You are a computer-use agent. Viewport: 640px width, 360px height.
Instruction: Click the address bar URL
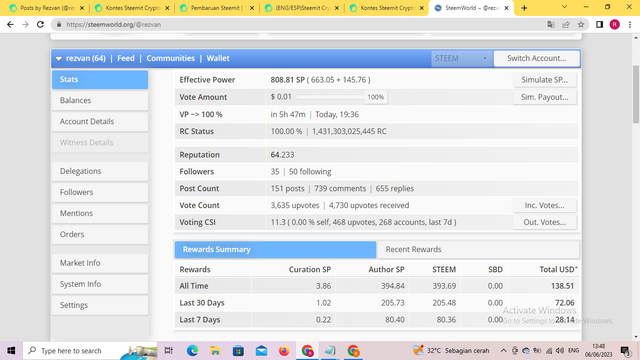(x=113, y=24)
